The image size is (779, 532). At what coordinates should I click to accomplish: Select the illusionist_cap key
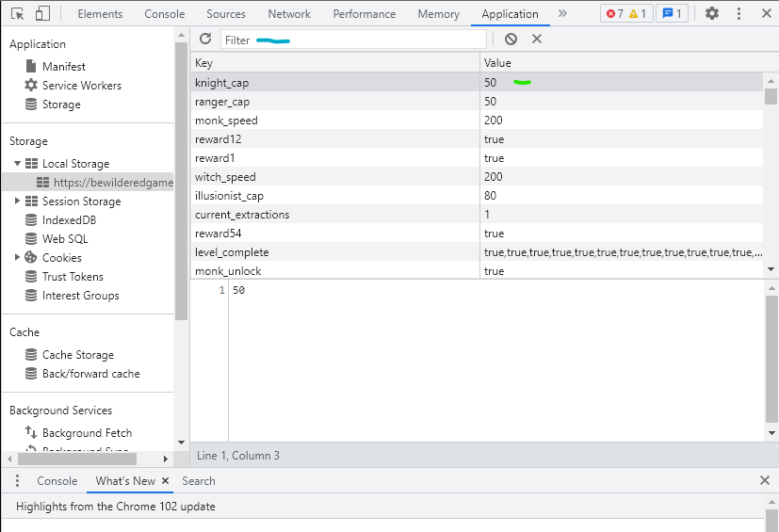229,196
